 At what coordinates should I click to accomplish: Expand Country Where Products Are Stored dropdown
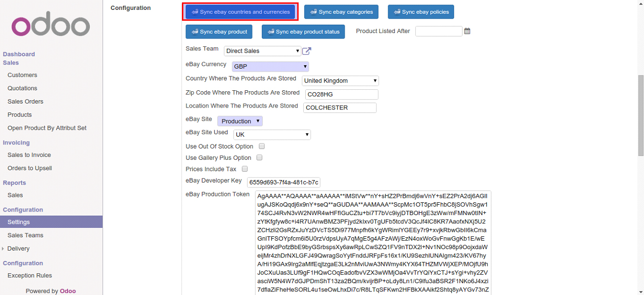coord(340,80)
